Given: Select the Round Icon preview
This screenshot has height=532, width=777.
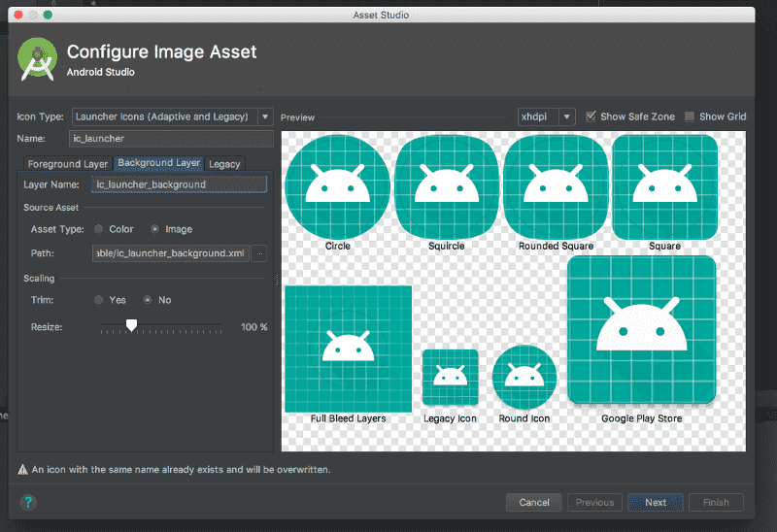Looking at the screenshot, I should tap(524, 378).
